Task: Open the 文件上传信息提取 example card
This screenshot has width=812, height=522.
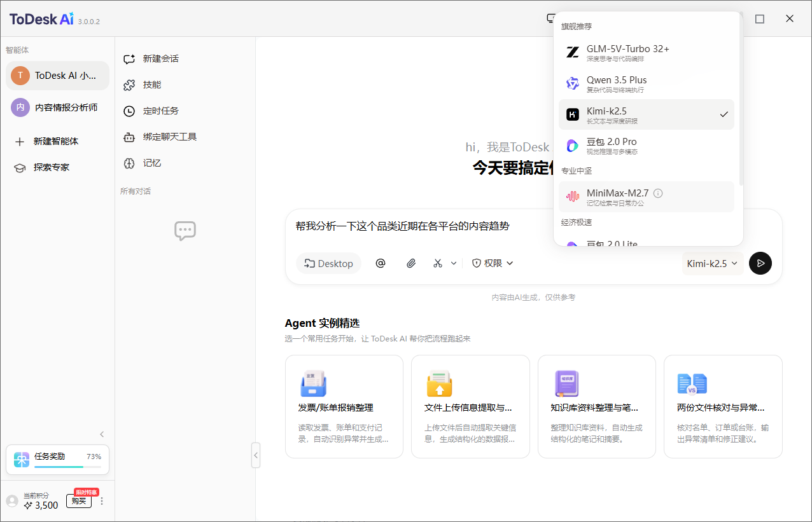Action: tap(470, 406)
